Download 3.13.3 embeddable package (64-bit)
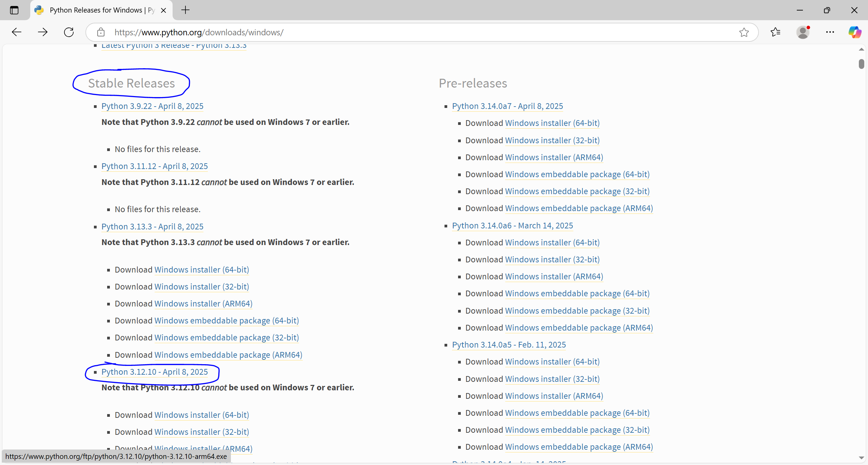 pos(226,321)
